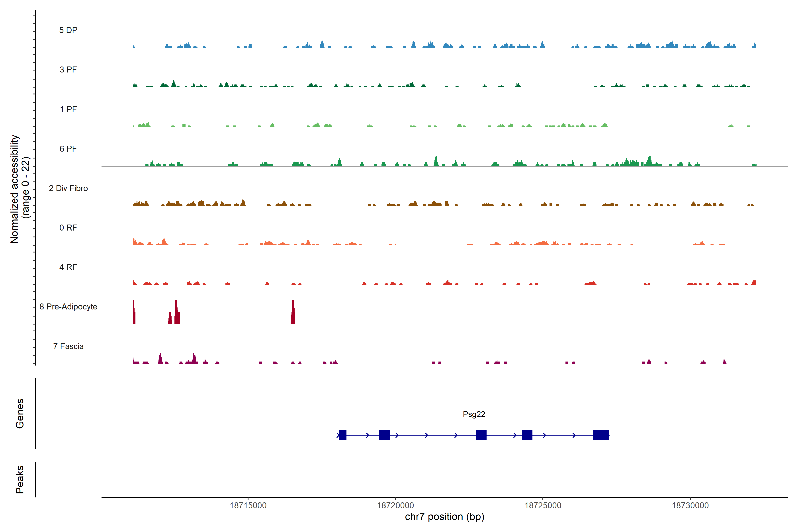
Task: Click the Genes panel label
Action: pyautogui.click(x=20, y=414)
